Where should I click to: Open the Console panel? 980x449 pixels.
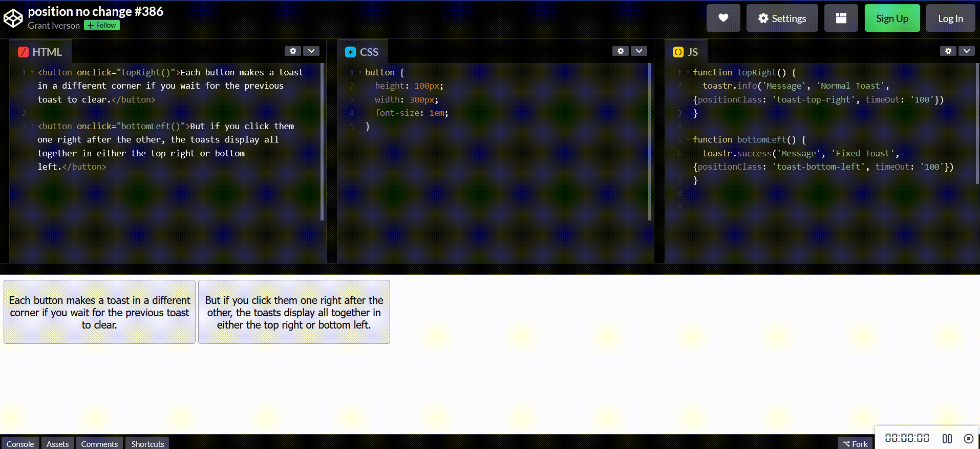pos(20,443)
